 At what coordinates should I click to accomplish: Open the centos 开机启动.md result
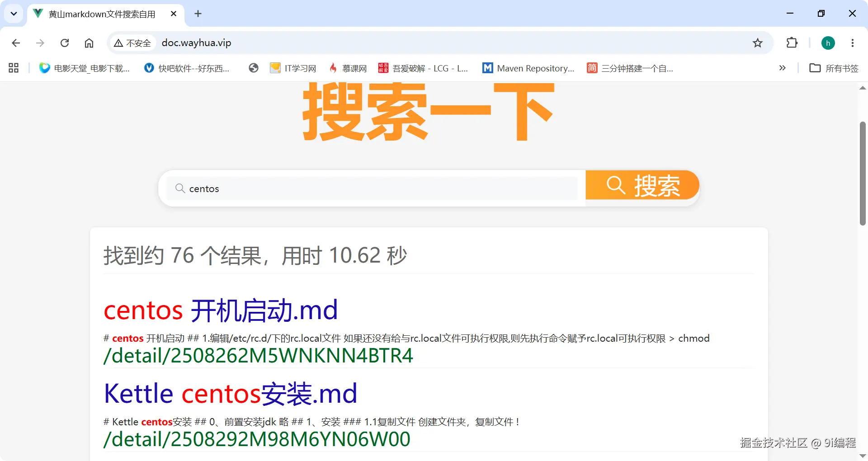(x=221, y=310)
